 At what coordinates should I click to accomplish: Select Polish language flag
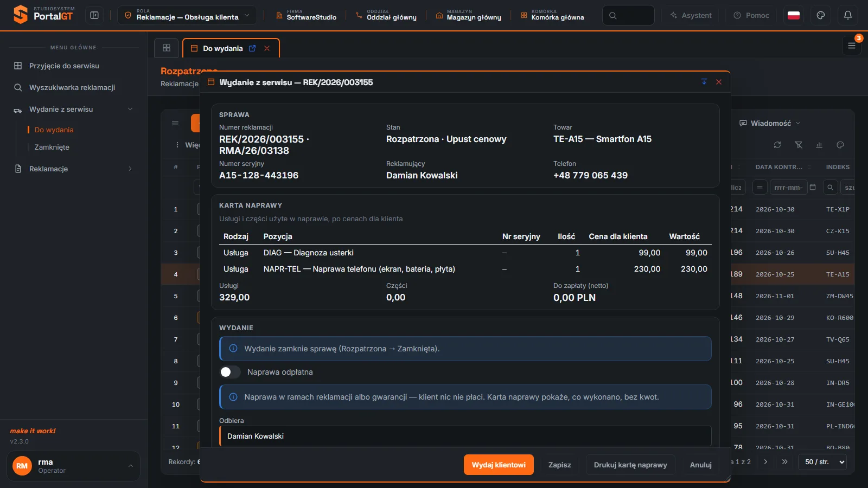coord(794,15)
